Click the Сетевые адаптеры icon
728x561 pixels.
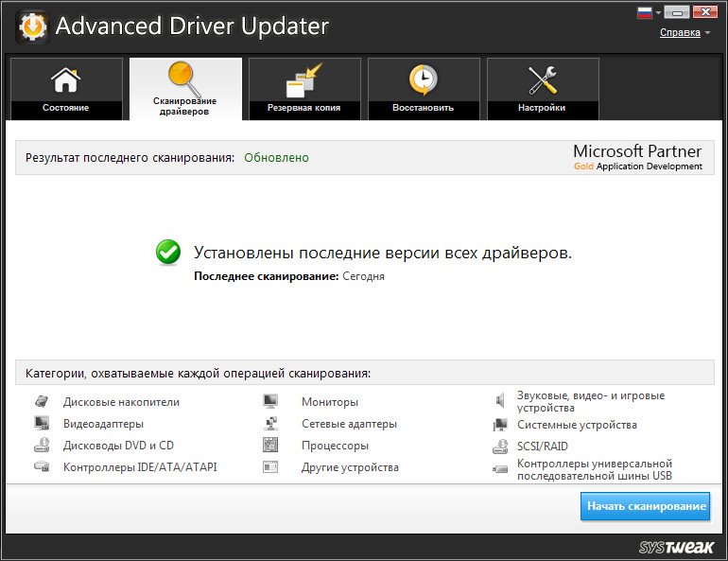270,423
